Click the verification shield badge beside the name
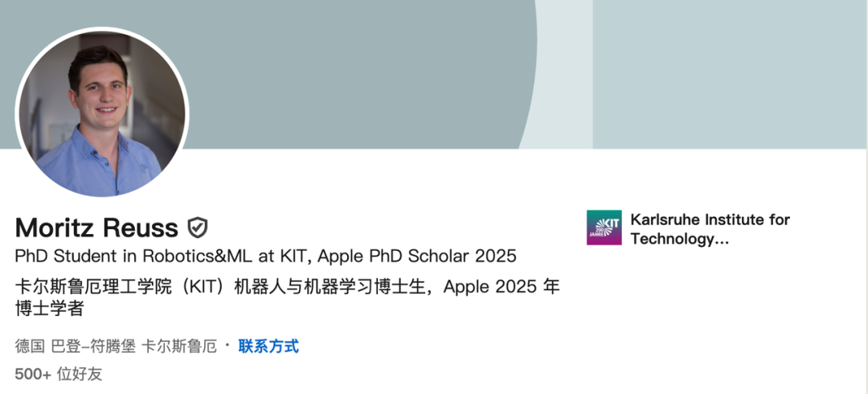Viewport: 868px width, 394px height. point(197,228)
